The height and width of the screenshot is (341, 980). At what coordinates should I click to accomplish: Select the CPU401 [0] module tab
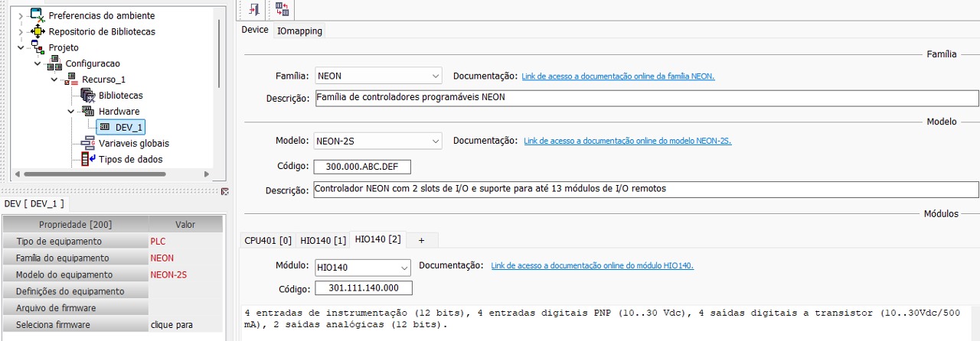pyautogui.click(x=268, y=240)
